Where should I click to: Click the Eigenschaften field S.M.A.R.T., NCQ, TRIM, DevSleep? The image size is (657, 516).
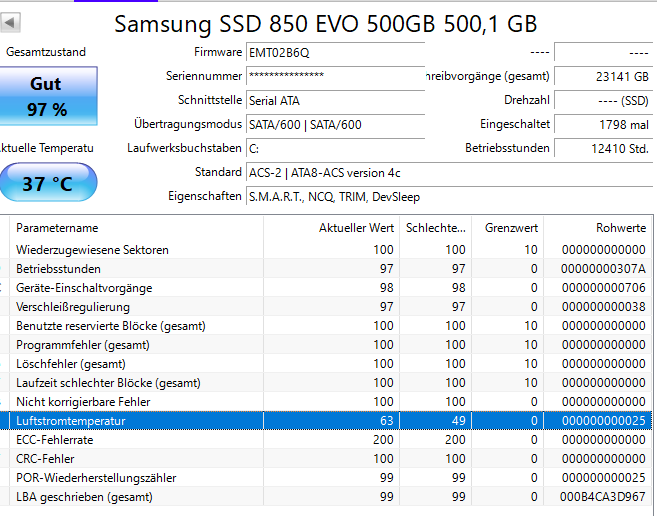click(450, 197)
